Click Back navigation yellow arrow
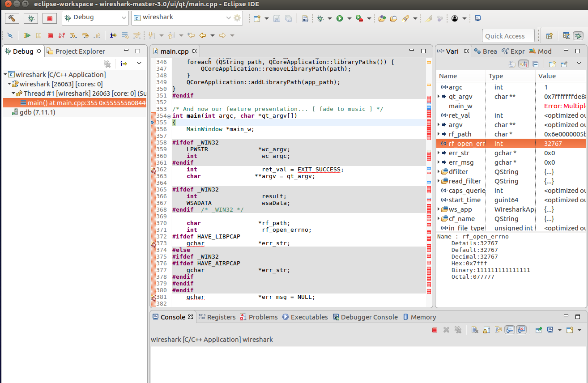The image size is (588, 383). point(203,35)
